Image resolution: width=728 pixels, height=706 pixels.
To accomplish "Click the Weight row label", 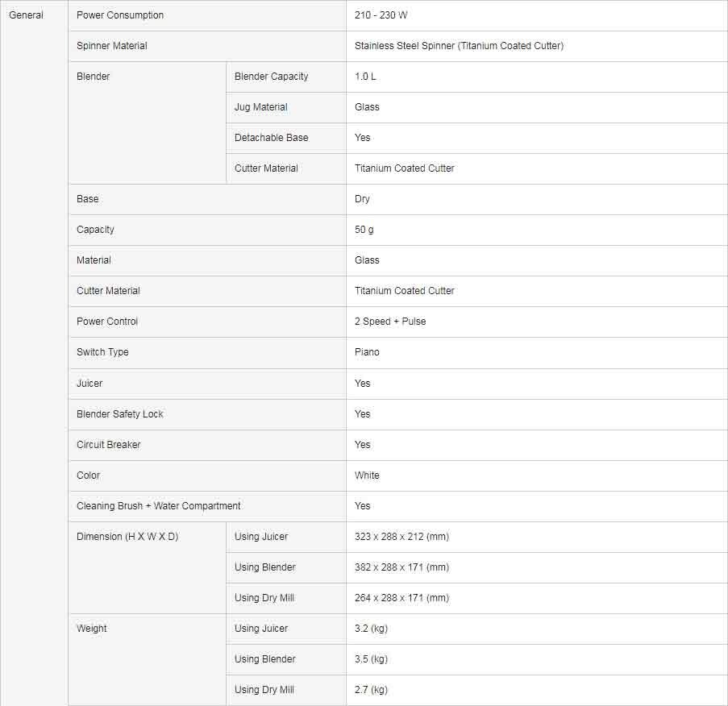I will [91, 629].
